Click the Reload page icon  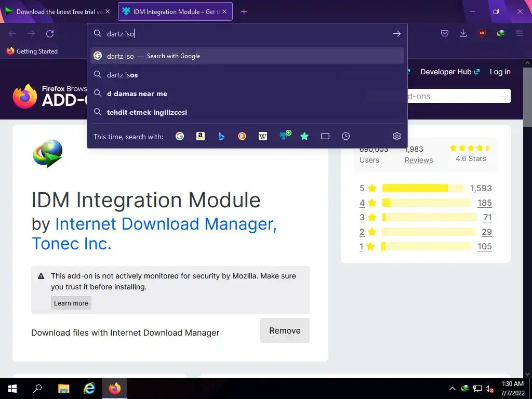50,34
